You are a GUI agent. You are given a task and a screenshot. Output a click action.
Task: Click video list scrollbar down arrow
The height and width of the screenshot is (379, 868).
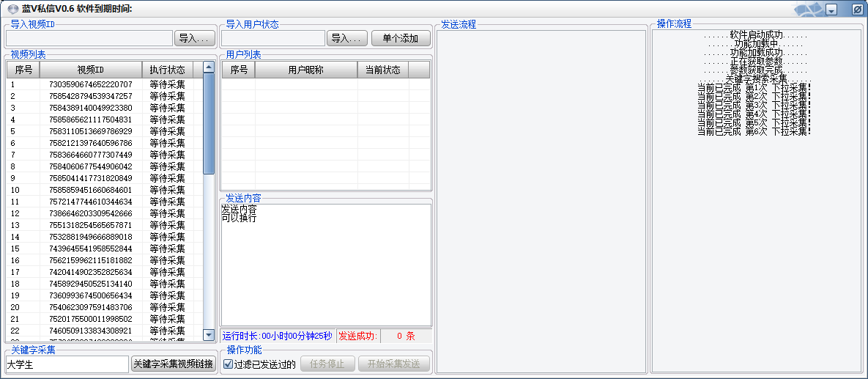[x=208, y=335]
